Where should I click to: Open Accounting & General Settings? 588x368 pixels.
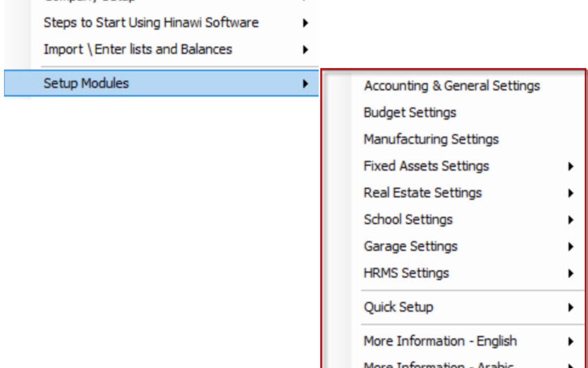(454, 85)
